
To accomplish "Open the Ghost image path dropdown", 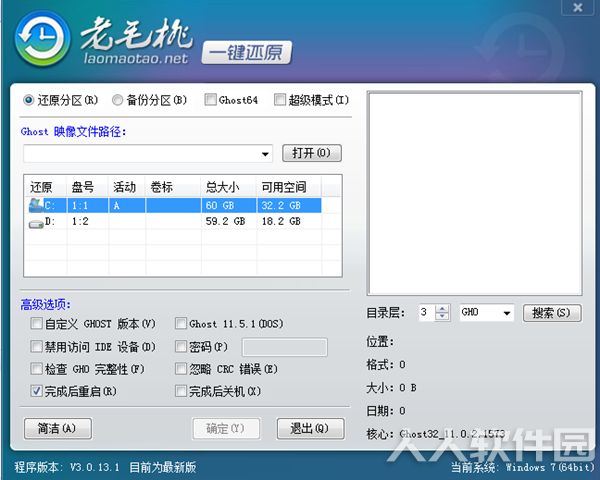I will tap(265, 154).
